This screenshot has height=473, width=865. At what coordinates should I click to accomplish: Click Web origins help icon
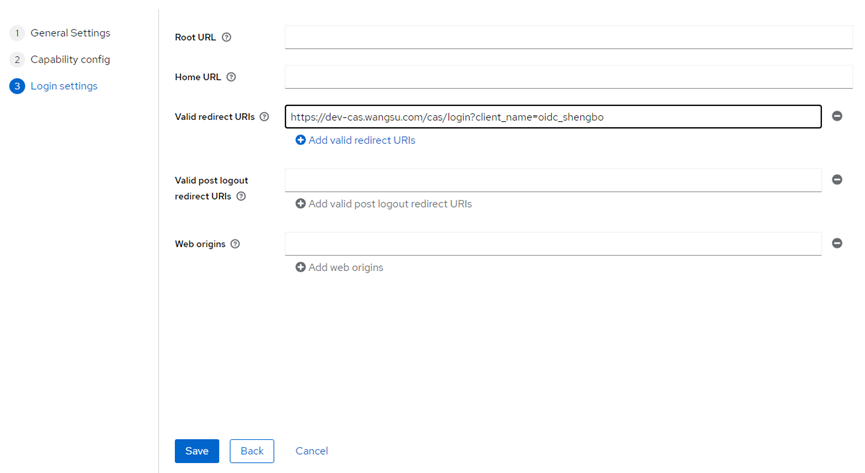235,244
